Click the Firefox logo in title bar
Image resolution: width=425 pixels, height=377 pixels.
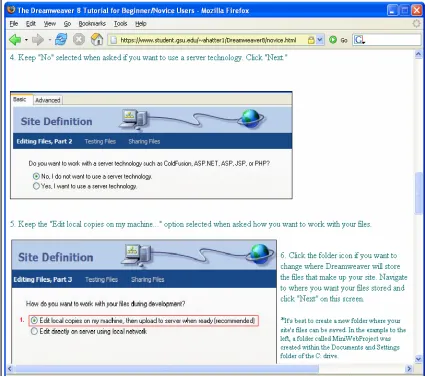click(11, 10)
